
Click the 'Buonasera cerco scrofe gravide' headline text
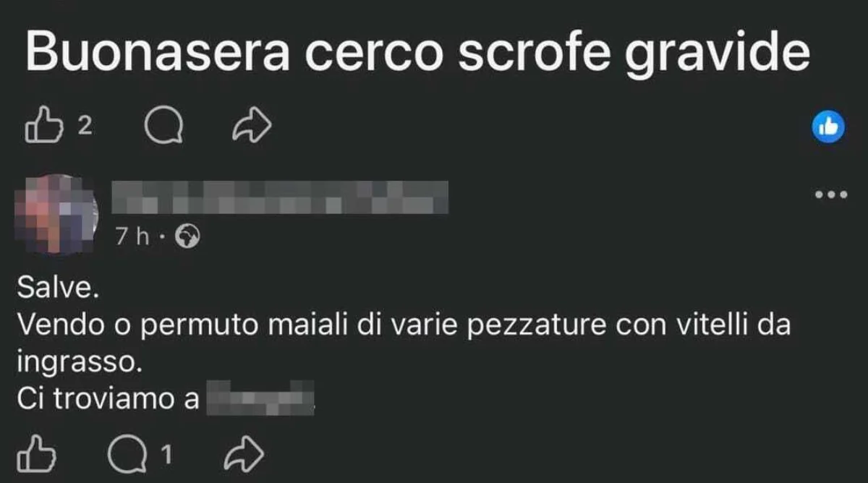coord(417,53)
